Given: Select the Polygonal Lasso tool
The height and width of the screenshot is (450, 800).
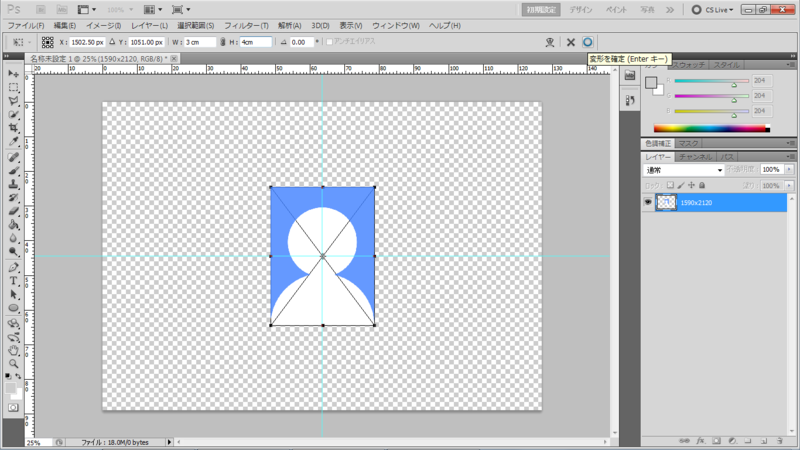Looking at the screenshot, I should tap(13, 101).
